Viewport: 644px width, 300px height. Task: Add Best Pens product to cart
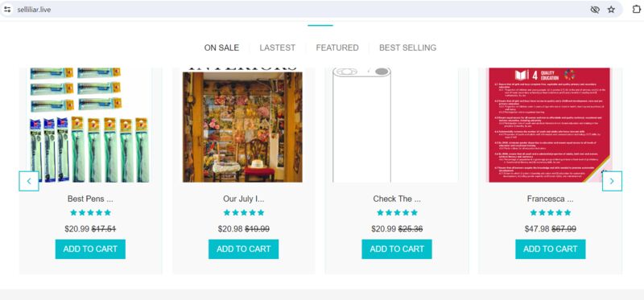pos(90,249)
